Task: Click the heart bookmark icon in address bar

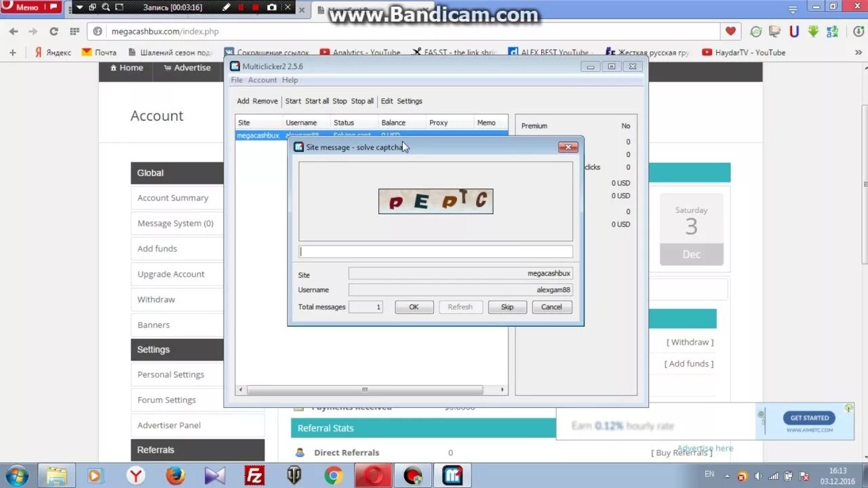Action: pyautogui.click(x=730, y=31)
